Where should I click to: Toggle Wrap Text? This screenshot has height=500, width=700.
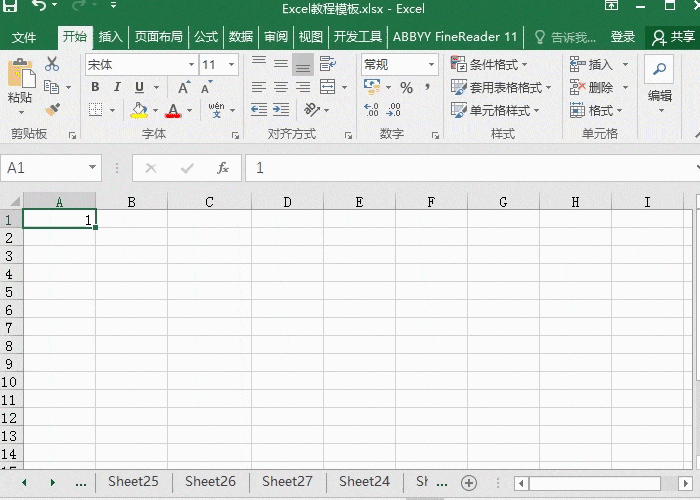[328, 64]
